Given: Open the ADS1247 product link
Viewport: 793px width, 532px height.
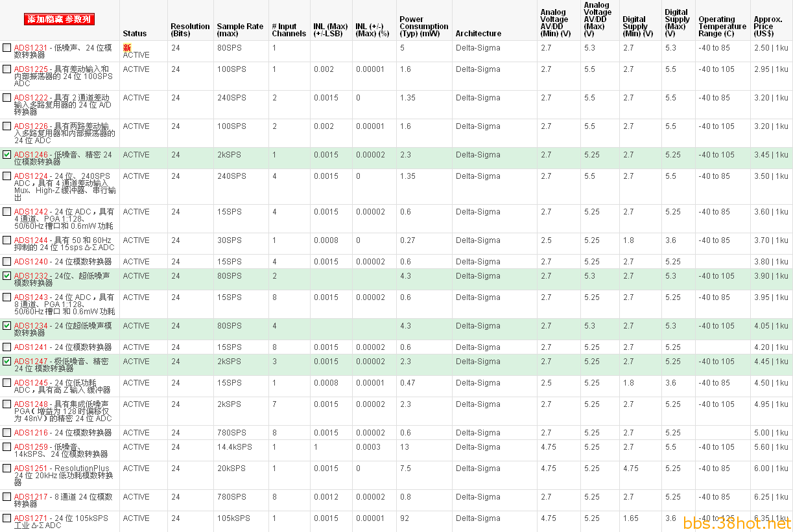Looking at the screenshot, I should click(31, 362).
